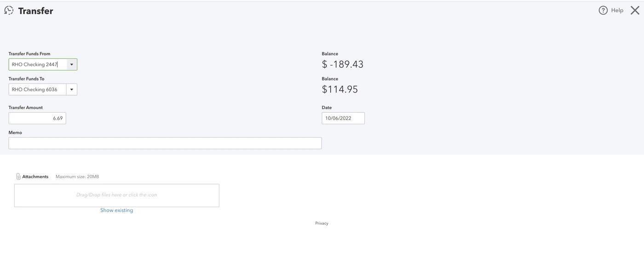The height and width of the screenshot is (267, 644).
Task: Click the Transfer page title
Action: (x=35, y=11)
